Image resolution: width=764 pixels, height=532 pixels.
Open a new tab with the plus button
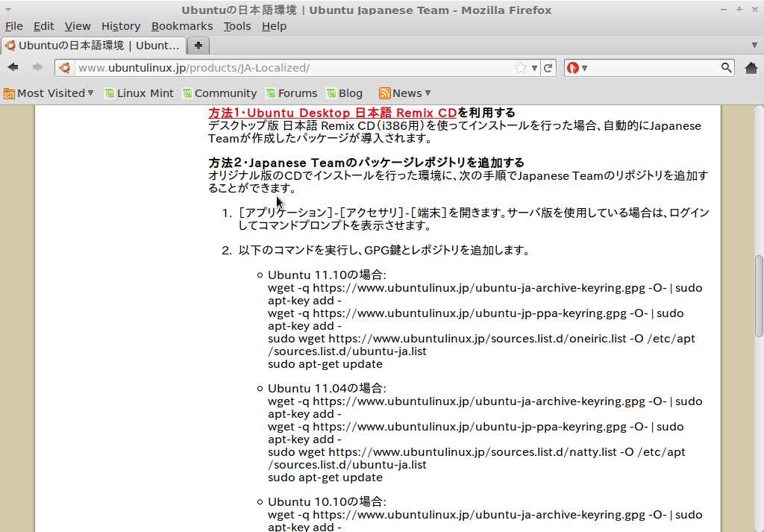[x=198, y=46]
